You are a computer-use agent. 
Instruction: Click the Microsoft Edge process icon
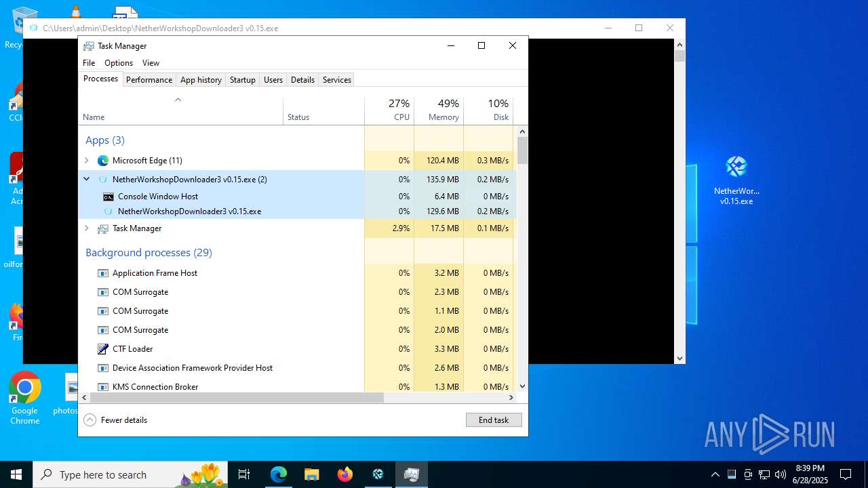pos(103,161)
